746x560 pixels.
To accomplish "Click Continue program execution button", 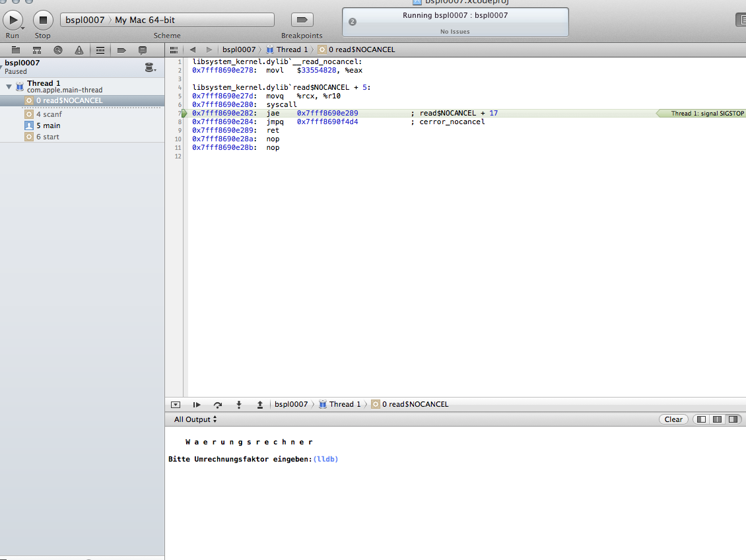I will 197,404.
